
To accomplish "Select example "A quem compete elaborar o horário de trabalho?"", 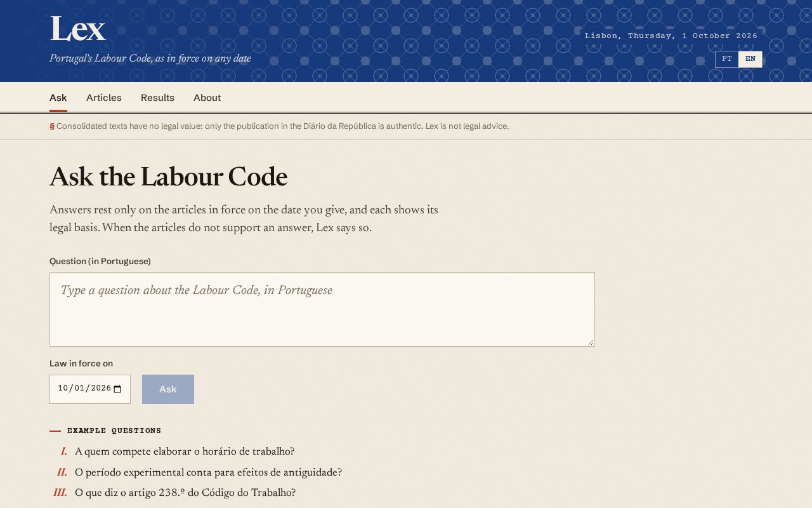I will 185,451.
